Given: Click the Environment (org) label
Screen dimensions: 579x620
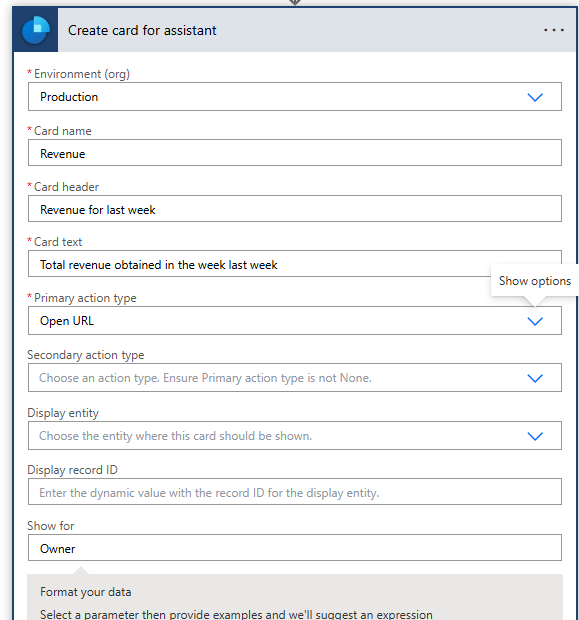Looking at the screenshot, I should coord(82,74).
